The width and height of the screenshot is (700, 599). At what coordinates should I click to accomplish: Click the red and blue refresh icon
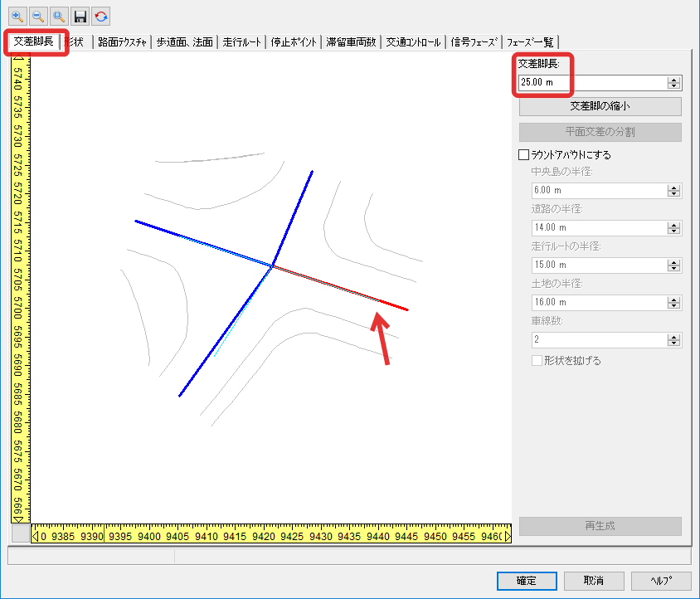(101, 17)
